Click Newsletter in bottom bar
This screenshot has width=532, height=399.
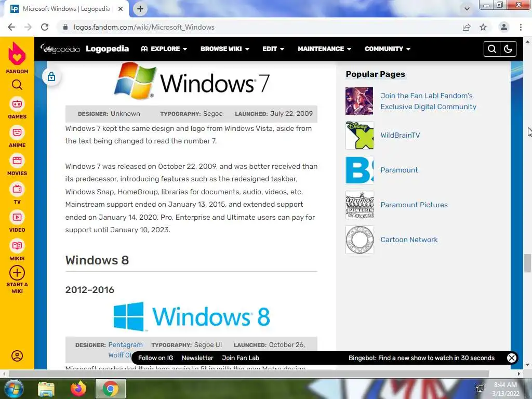coord(197,358)
